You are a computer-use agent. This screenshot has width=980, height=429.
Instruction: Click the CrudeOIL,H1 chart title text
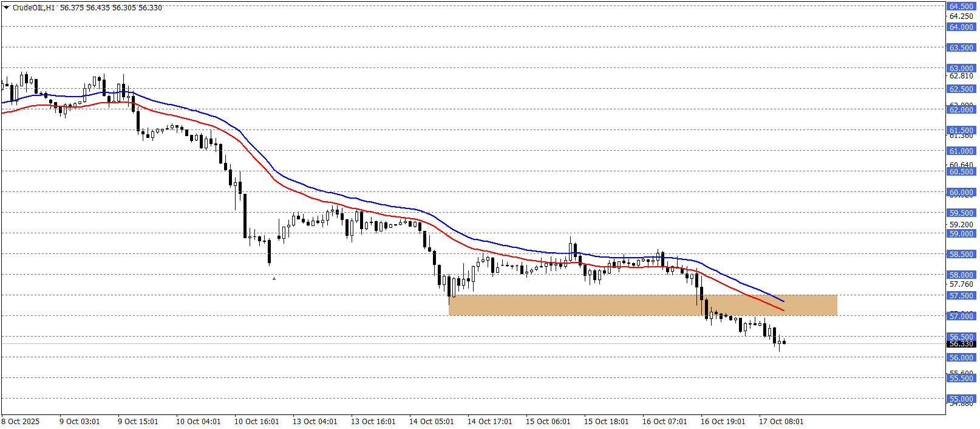click(x=34, y=8)
